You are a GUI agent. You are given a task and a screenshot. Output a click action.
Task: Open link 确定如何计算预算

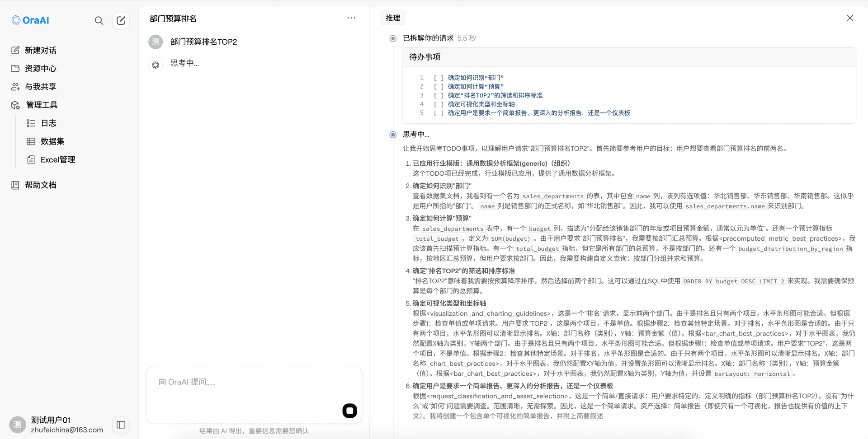coord(476,86)
